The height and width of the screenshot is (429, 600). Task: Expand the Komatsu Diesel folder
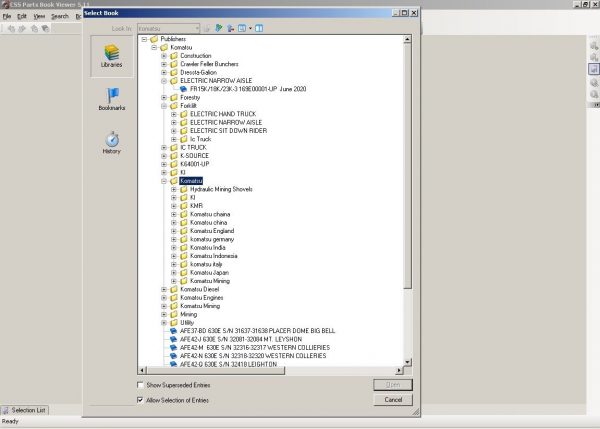(164, 289)
